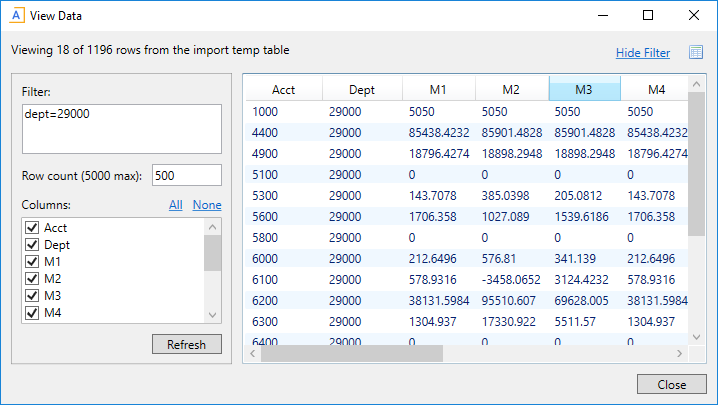This screenshot has width=718, height=405.
Task: Disable the M1 column checkbox
Action: pyautogui.click(x=30, y=262)
